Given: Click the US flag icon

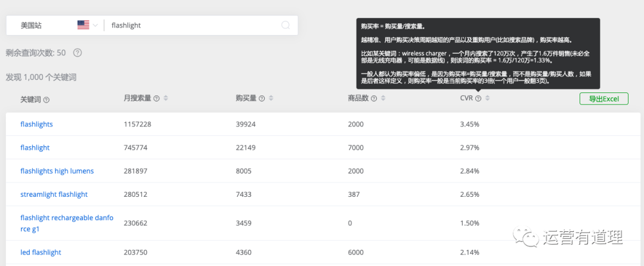Looking at the screenshot, I should coord(83,25).
